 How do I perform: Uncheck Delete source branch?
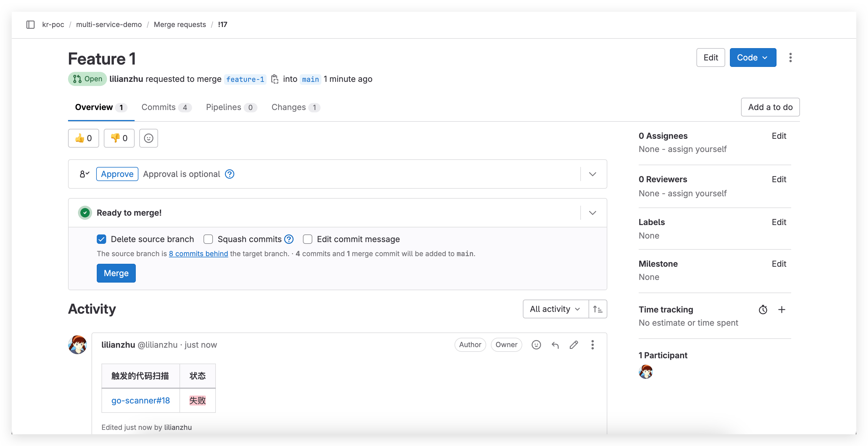101,239
